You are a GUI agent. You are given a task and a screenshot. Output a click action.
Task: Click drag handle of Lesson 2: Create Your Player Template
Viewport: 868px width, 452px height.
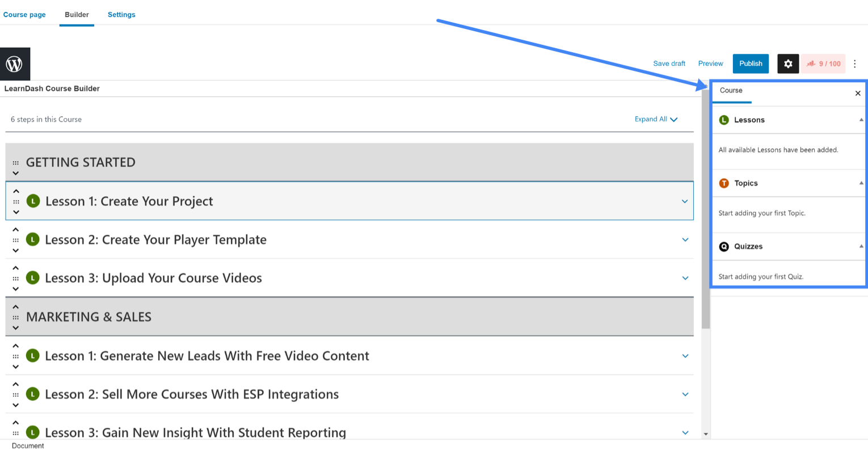(16, 240)
